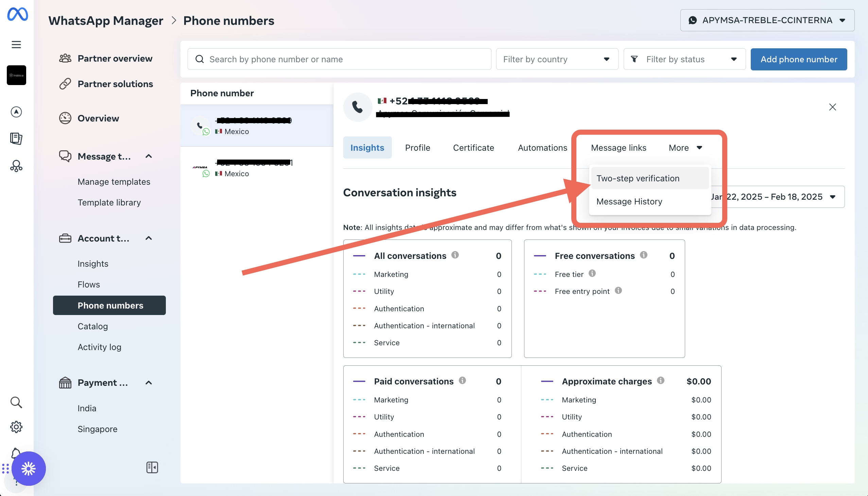Image resolution: width=868 pixels, height=496 pixels.
Task: Open Catalog in the sidebar
Action: click(92, 326)
